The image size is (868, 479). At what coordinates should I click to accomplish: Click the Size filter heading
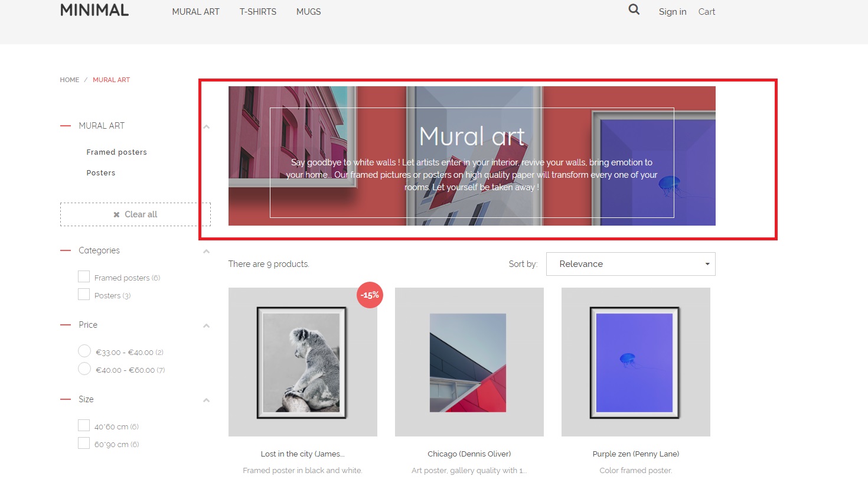coord(86,399)
